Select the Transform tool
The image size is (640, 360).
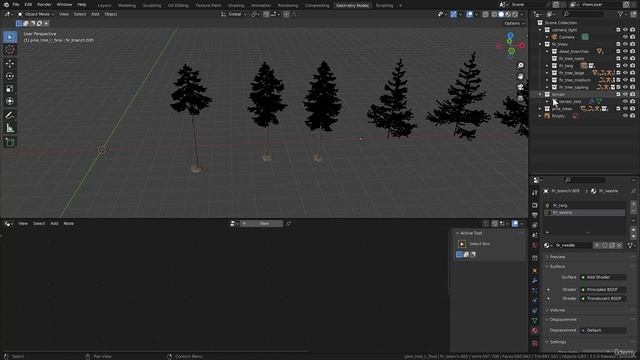click(10, 101)
